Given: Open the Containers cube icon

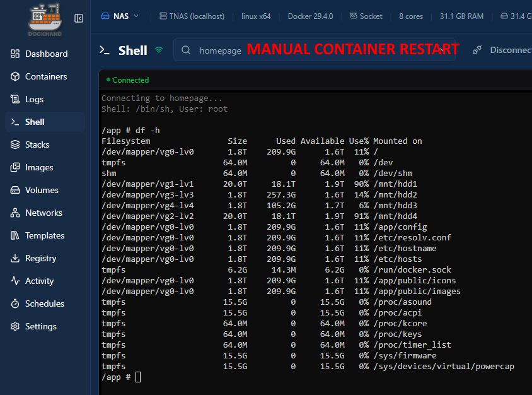Looking at the screenshot, I should coord(15,76).
